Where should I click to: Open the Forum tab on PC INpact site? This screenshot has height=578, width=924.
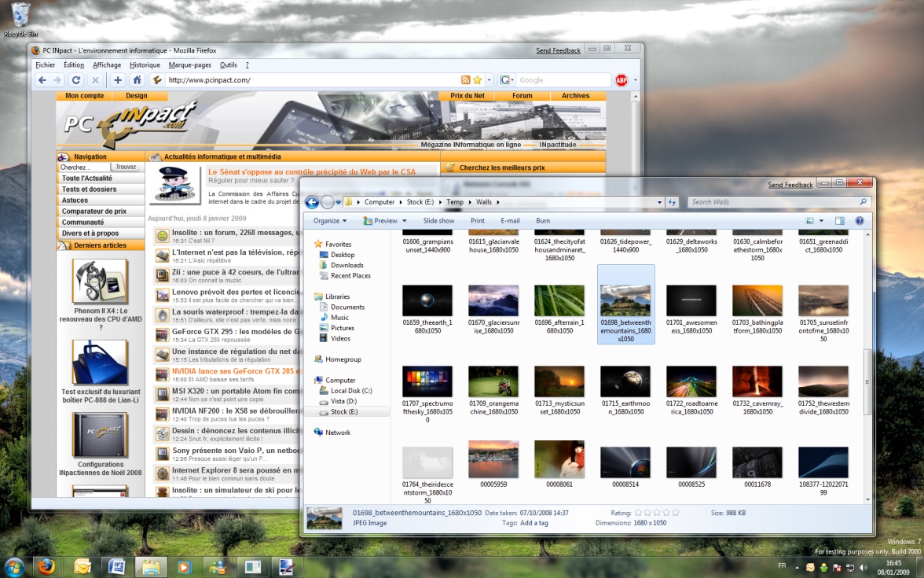coord(522,96)
